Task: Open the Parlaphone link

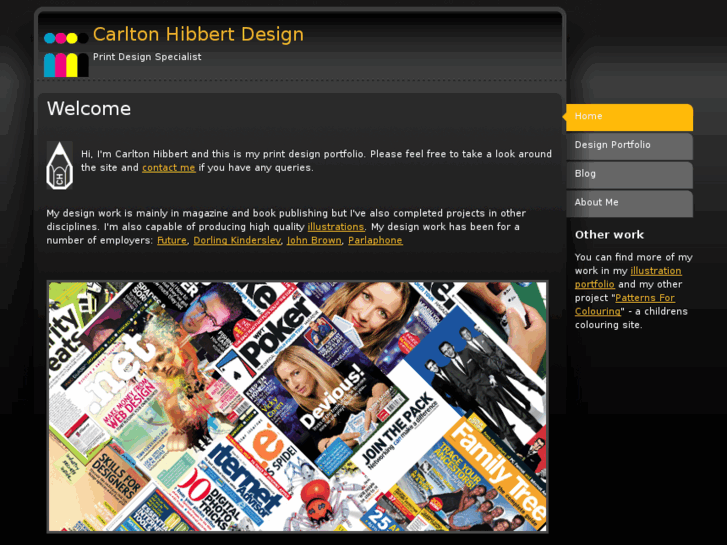Action: tap(375, 240)
